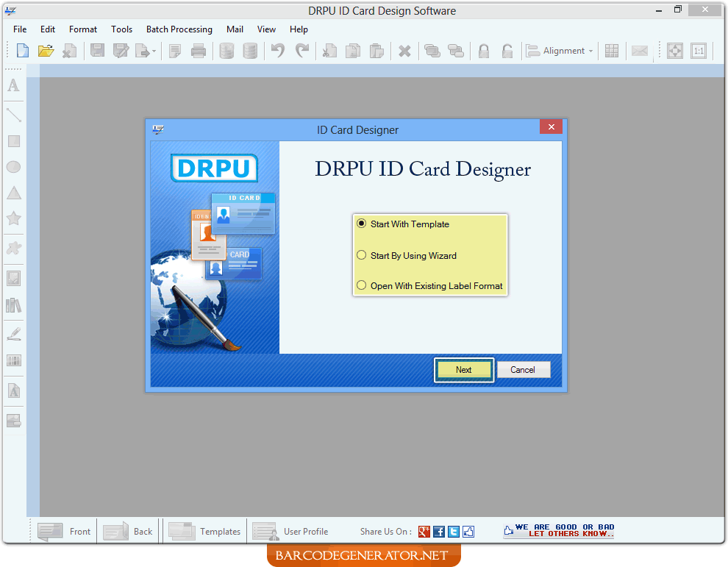Screen dimensions: 728x567
Task: Click the 1:1 actual size icon
Action: [699, 51]
